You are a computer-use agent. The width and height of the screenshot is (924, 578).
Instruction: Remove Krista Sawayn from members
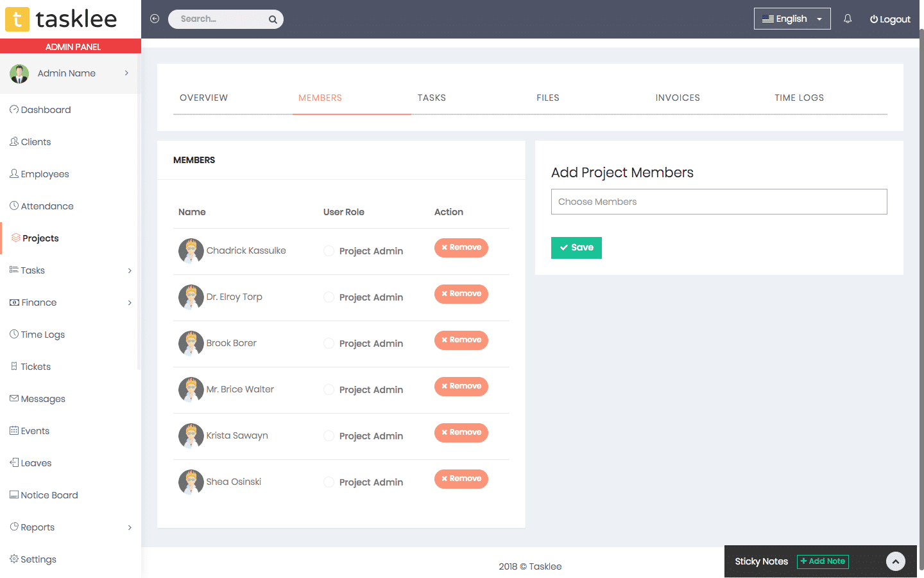click(461, 432)
